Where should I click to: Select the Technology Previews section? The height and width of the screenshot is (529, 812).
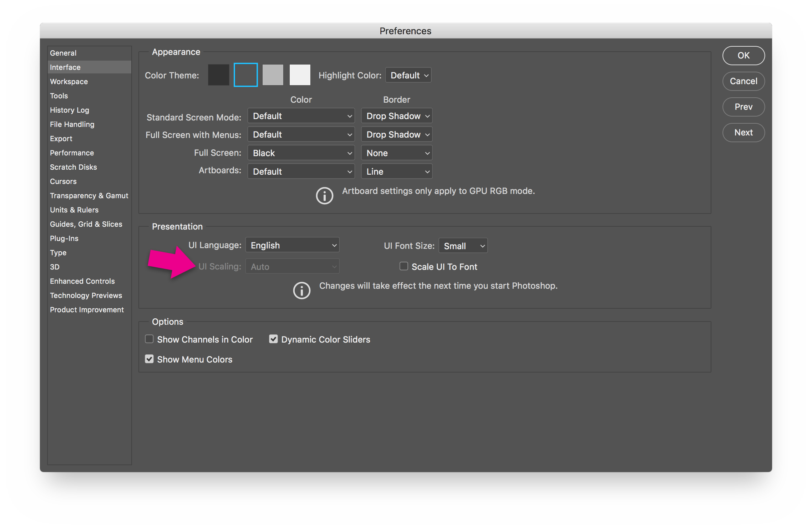[86, 295]
